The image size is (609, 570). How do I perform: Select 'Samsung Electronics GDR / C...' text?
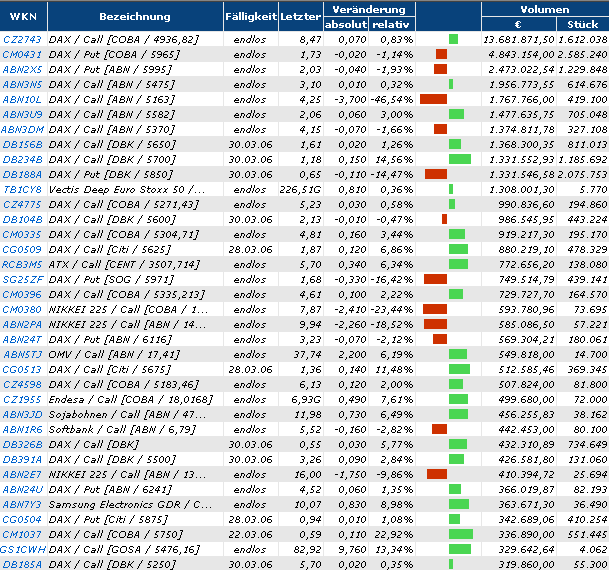pyautogui.click(x=130, y=504)
